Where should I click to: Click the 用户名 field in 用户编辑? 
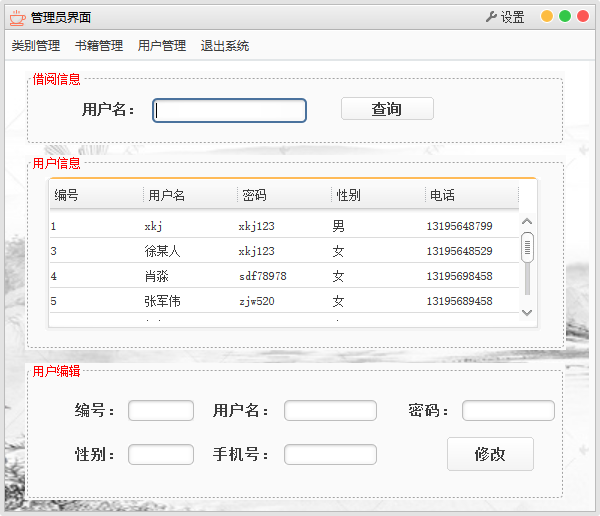coord(330,410)
